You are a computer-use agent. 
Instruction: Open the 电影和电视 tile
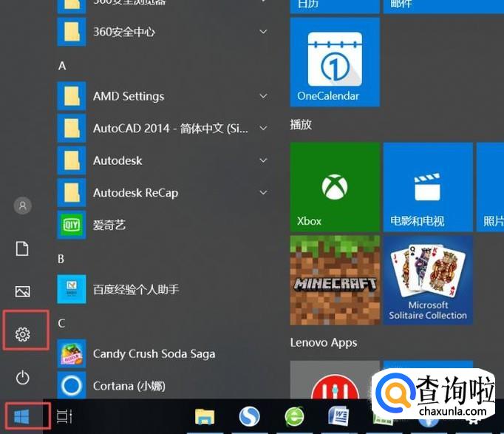tap(427, 187)
